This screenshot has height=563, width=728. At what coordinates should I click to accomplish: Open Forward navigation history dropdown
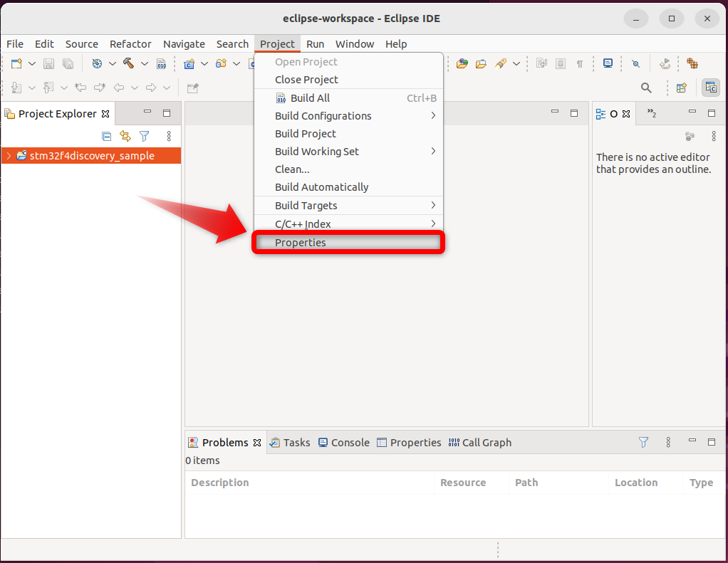(x=167, y=88)
